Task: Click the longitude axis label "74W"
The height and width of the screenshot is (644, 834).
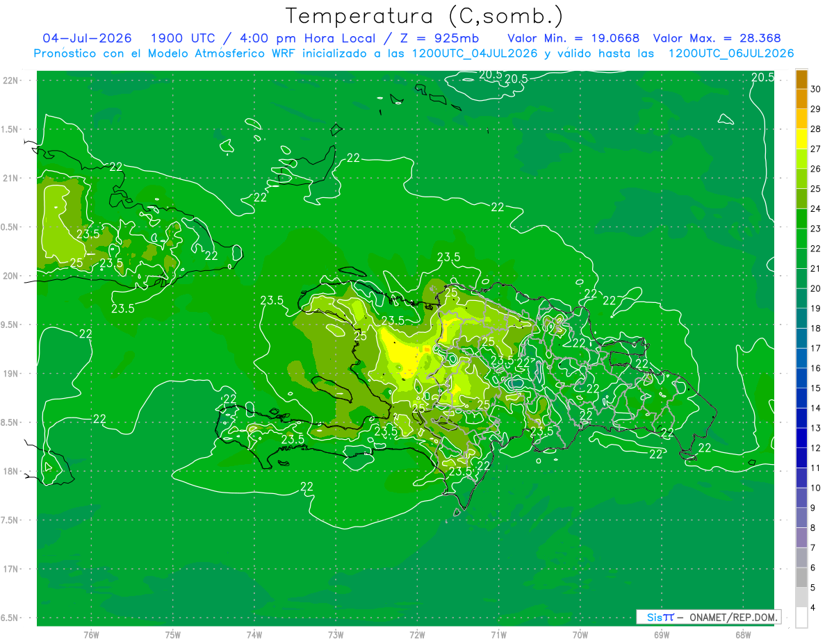Action: coord(254,635)
